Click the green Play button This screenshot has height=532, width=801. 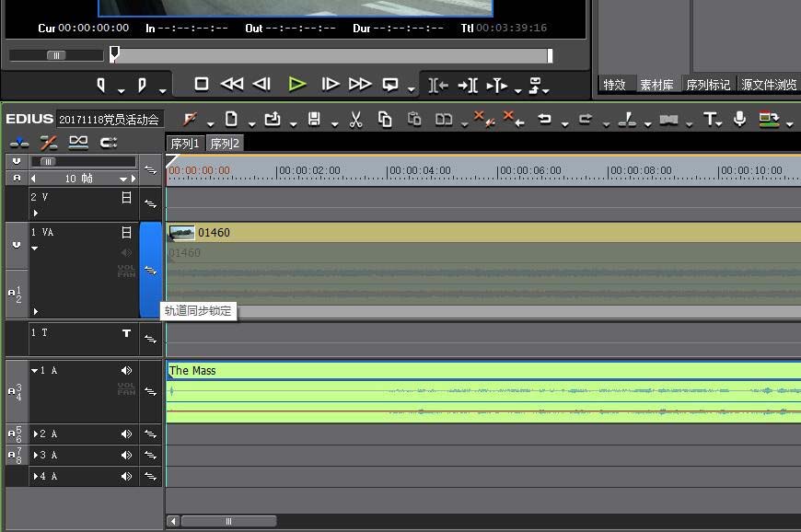click(x=296, y=84)
